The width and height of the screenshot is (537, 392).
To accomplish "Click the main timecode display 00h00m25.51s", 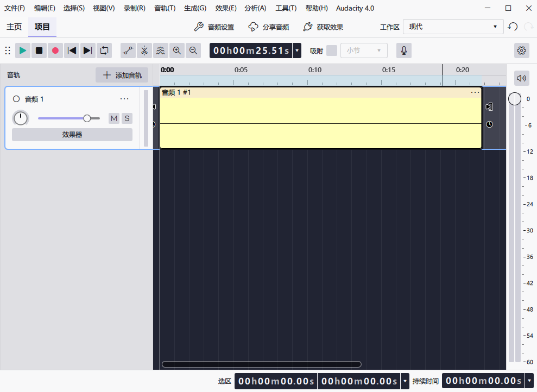I will click(251, 50).
